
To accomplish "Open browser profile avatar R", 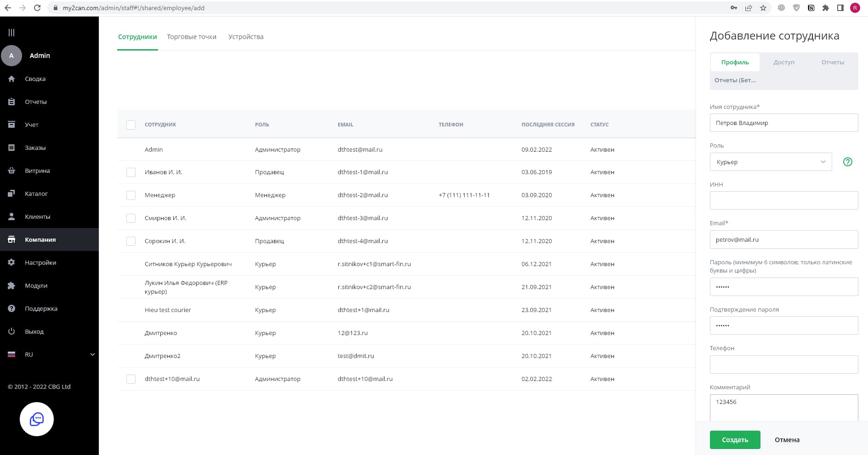I will coord(855,8).
